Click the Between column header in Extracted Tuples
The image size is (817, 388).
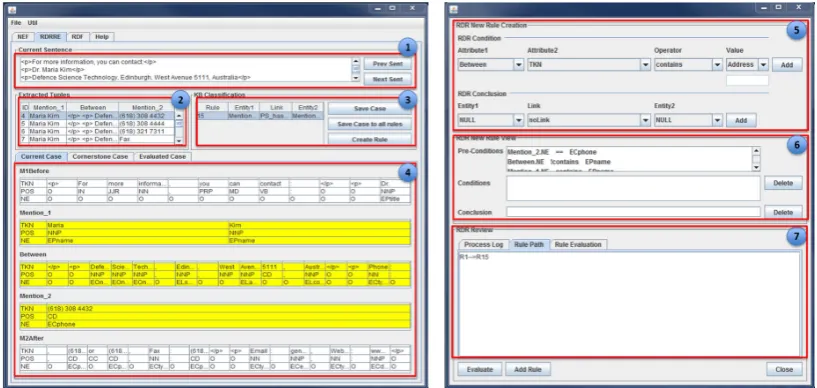point(93,107)
